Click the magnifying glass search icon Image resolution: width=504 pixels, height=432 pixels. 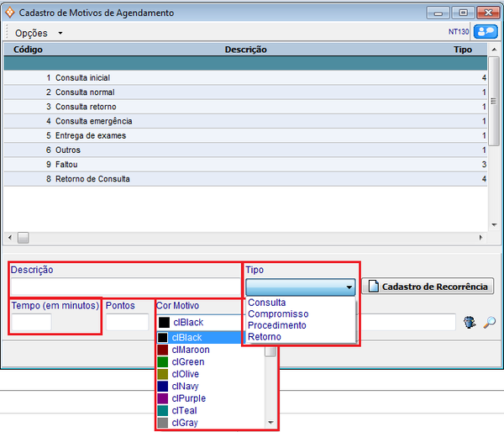click(489, 322)
